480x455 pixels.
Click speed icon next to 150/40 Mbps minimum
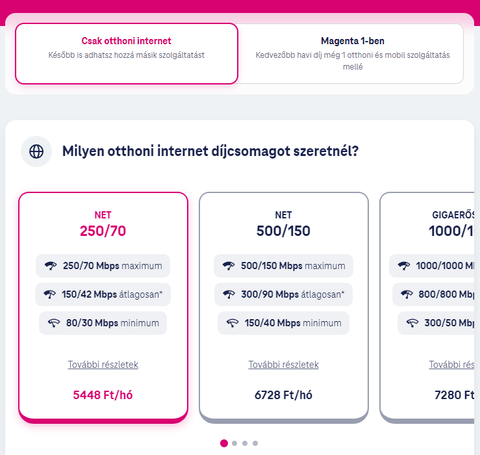click(x=233, y=323)
